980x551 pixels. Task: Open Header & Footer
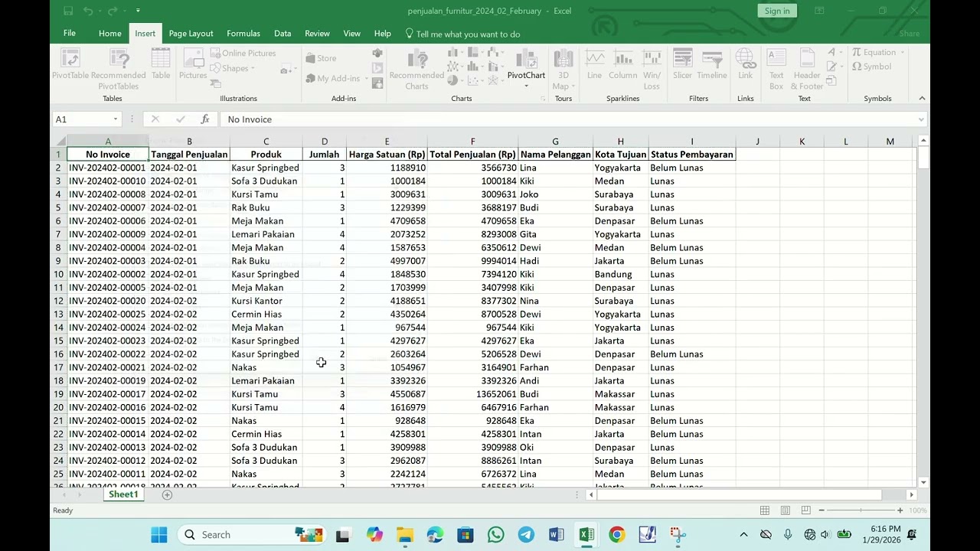point(807,70)
